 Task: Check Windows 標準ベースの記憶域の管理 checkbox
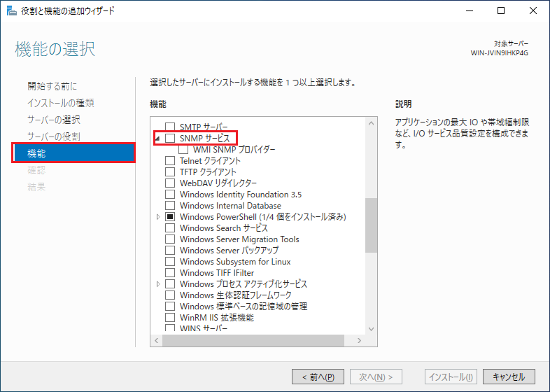click(x=170, y=306)
